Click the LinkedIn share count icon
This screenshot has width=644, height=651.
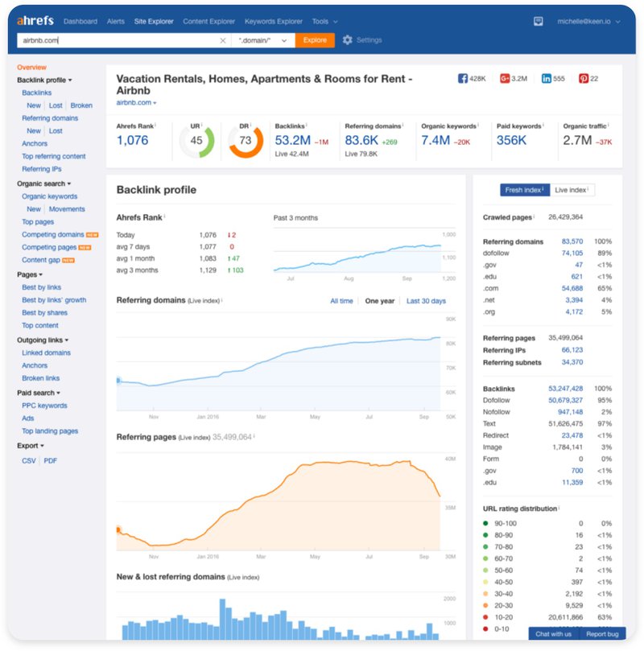point(546,79)
